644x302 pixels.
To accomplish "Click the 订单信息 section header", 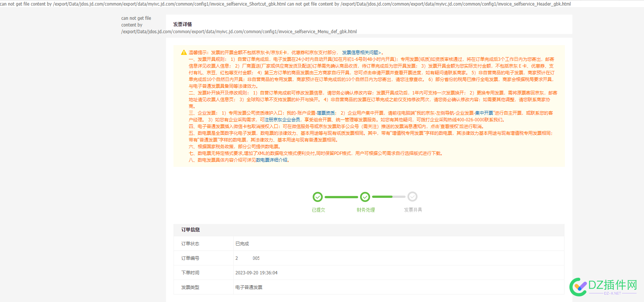I will point(369,230).
